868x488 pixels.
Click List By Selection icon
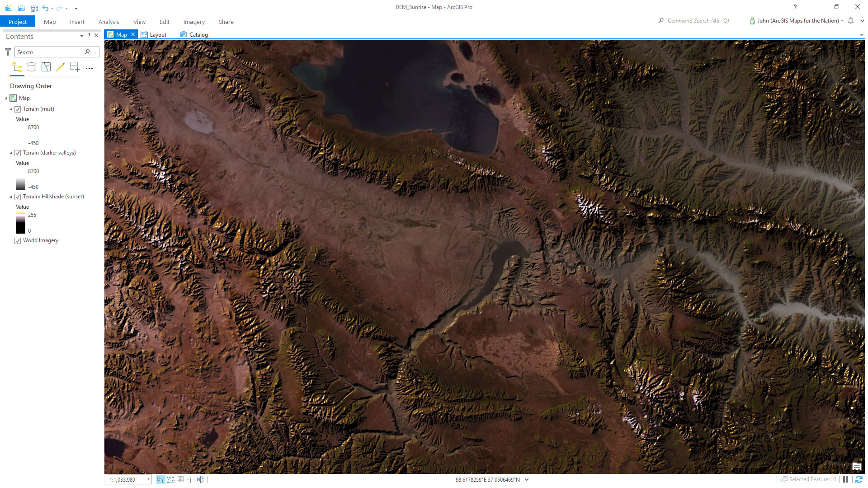46,67
